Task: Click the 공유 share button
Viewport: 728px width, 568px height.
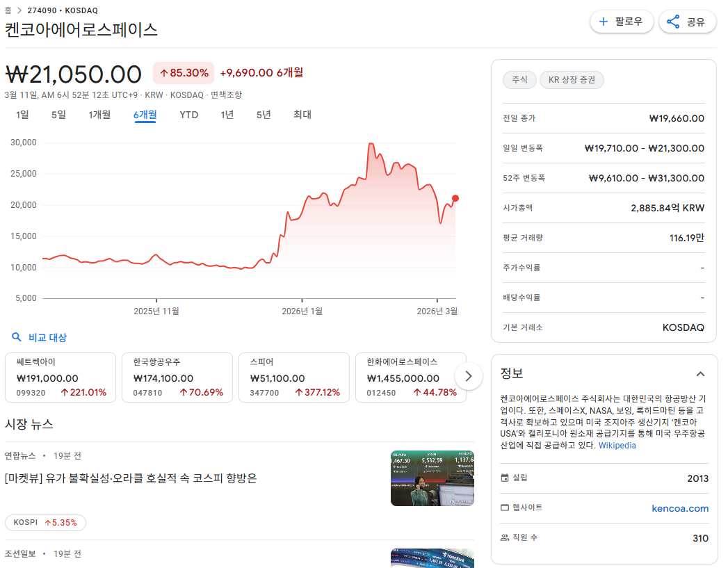Action: click(x=688, y=22)
